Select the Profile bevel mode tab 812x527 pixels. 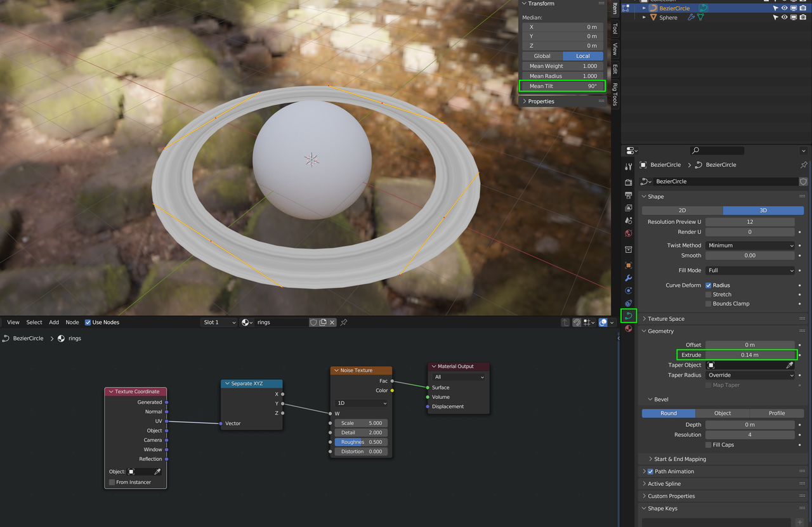[776, 413]
